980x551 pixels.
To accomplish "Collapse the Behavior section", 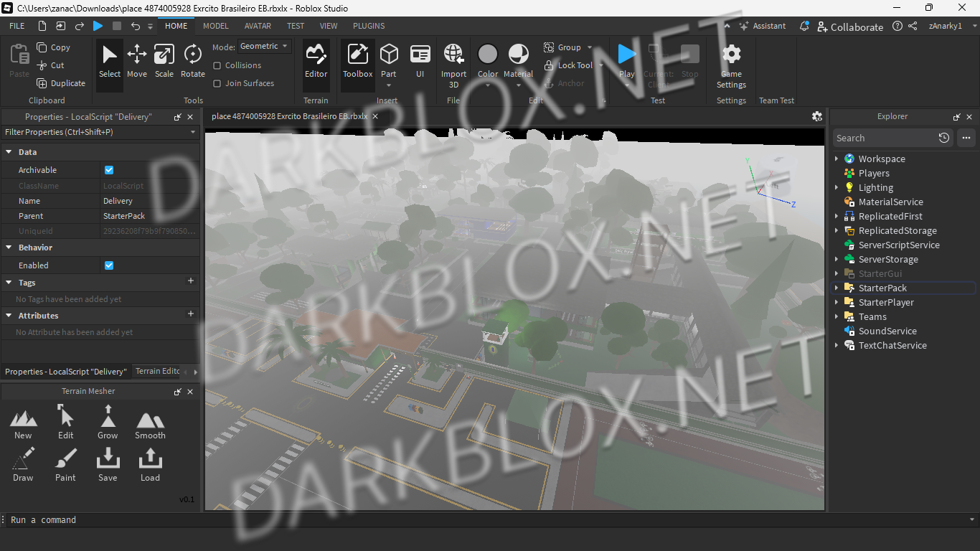I will coord(9,248).
